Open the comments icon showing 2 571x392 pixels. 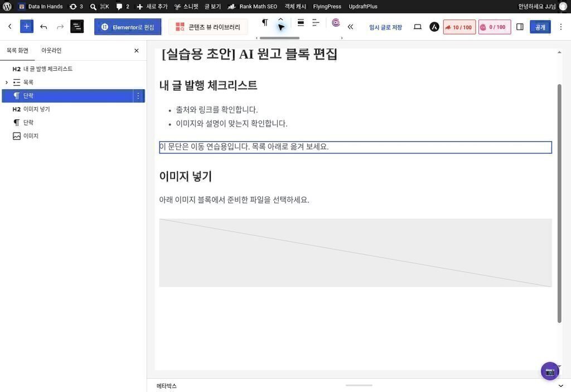[x=123, y=7]
